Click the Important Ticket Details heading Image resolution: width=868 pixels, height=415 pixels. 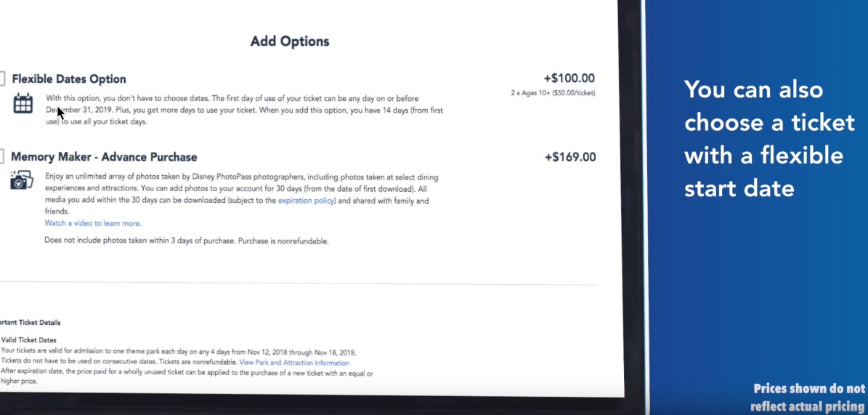(x=30, y=323)
